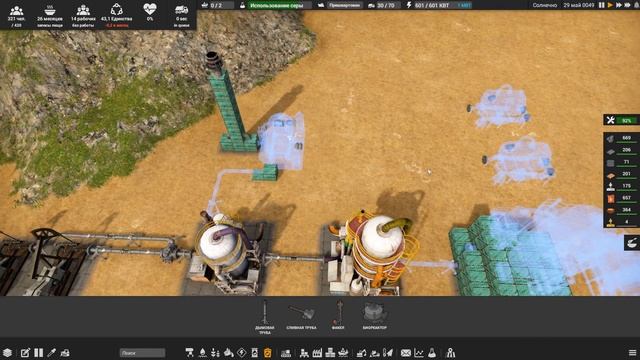Open the research flask icon

click(x=432, y=353)
